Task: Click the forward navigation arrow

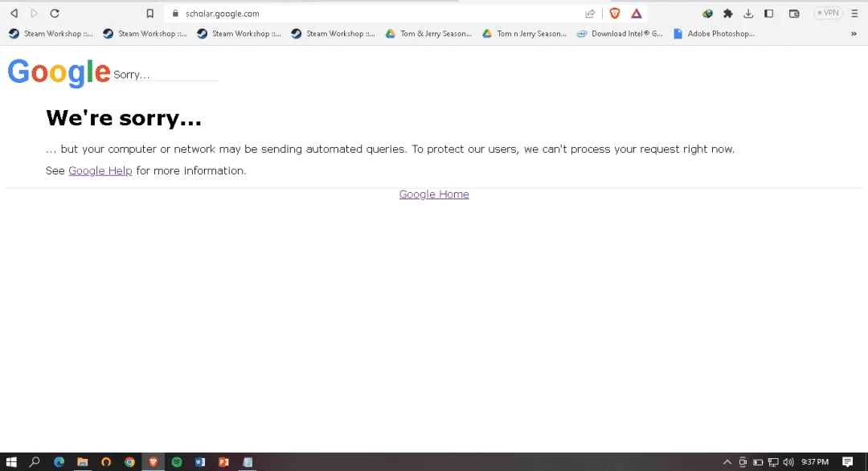Action: [35, 14]
